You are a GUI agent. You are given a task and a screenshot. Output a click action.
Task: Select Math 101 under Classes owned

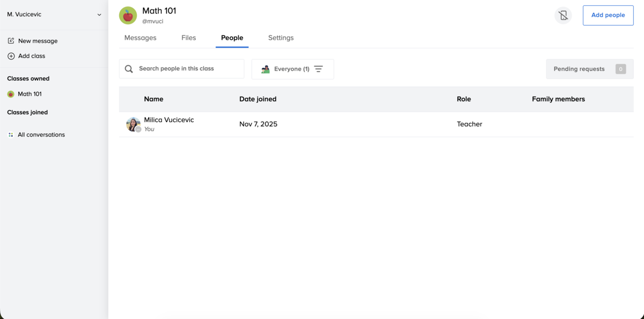coord(30,94)
